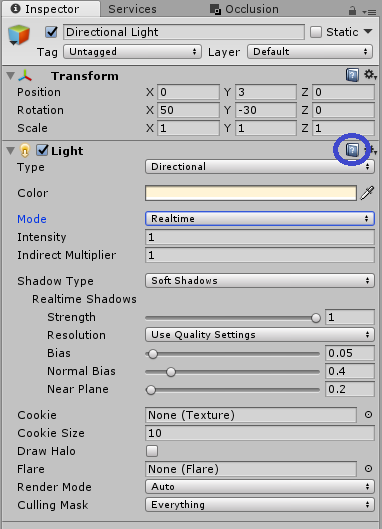Click the Indirect Multiplier field

click(x=260, y=255)
